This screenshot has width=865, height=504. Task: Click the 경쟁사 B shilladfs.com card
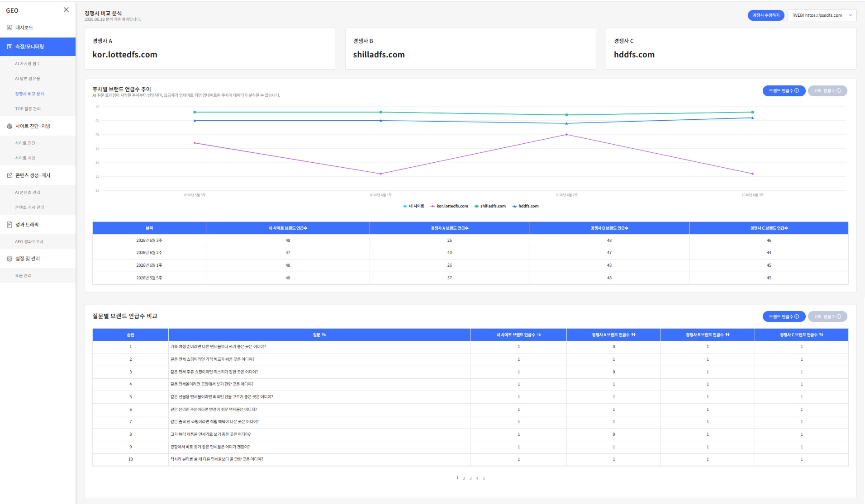tap(471, 49)
